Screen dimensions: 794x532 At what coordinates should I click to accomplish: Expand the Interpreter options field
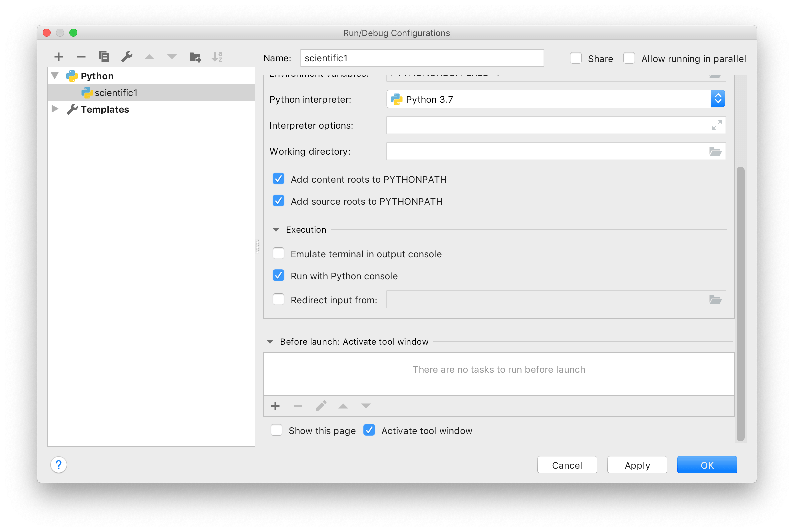[717, 125]
